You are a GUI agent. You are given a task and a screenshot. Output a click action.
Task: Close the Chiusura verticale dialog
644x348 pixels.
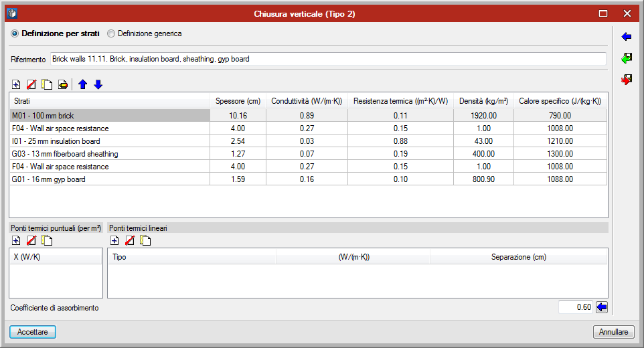click(x=627, y=13)
